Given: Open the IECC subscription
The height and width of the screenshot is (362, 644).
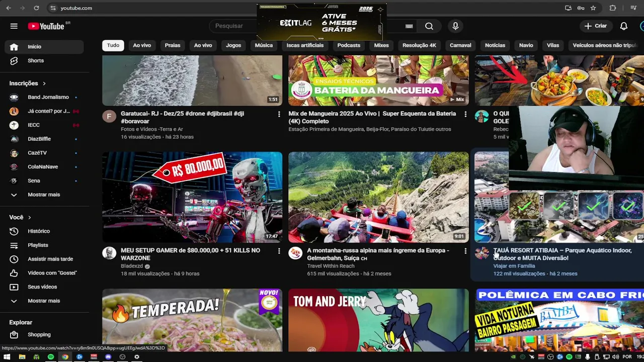Looking at the screenshot, I should [44, 125].
